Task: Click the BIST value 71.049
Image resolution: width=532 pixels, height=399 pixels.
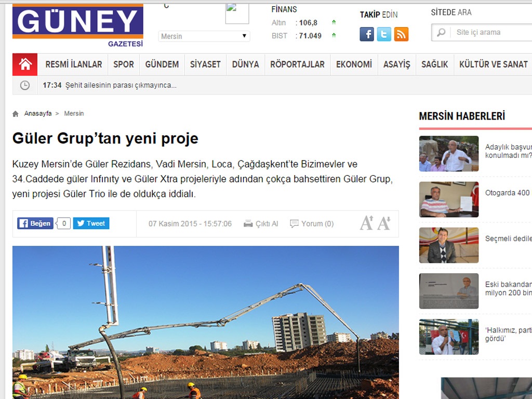Action: 310,36
